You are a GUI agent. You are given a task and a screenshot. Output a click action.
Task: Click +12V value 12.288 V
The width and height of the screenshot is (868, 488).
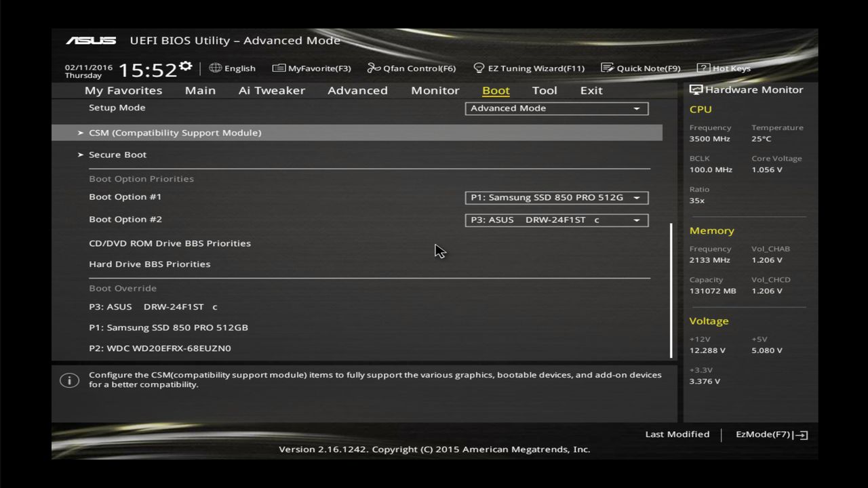tap(707, 351)
